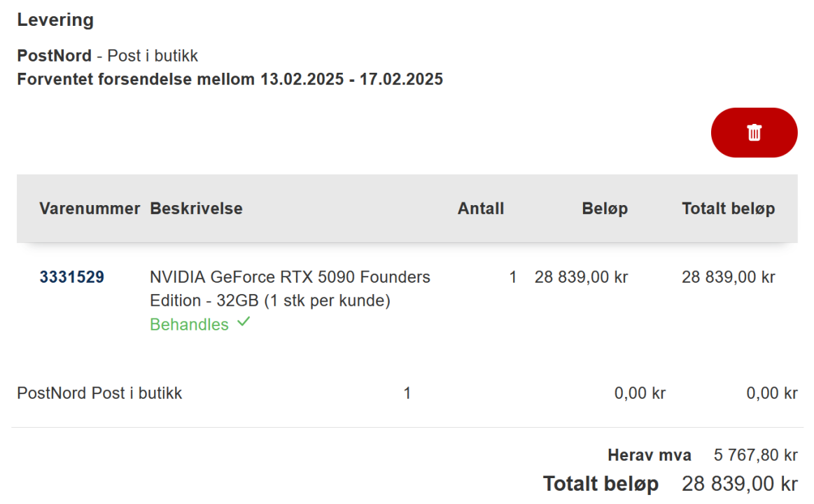814x504 pixels.
Task: Click the Totalt beløp column header
Action: (x=728, y=209)
